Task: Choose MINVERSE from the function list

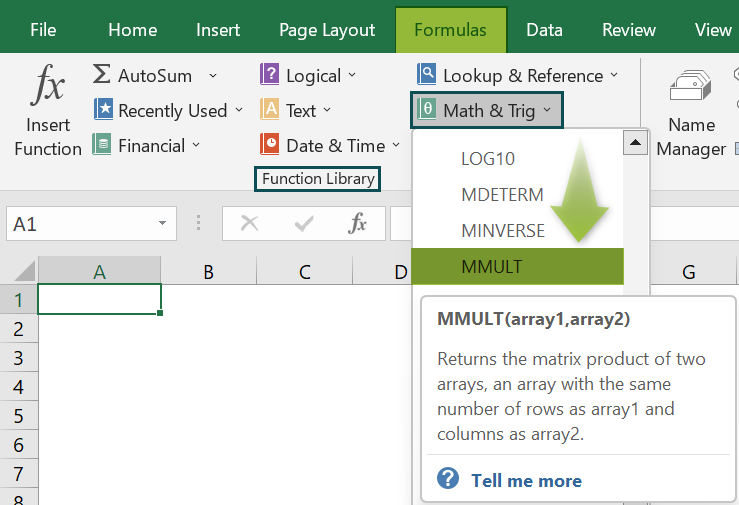Action: pos(517,230)
